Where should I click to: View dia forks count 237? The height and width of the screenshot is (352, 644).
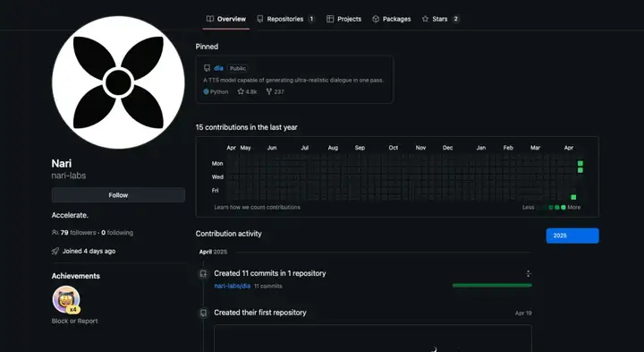coord(275,91)
